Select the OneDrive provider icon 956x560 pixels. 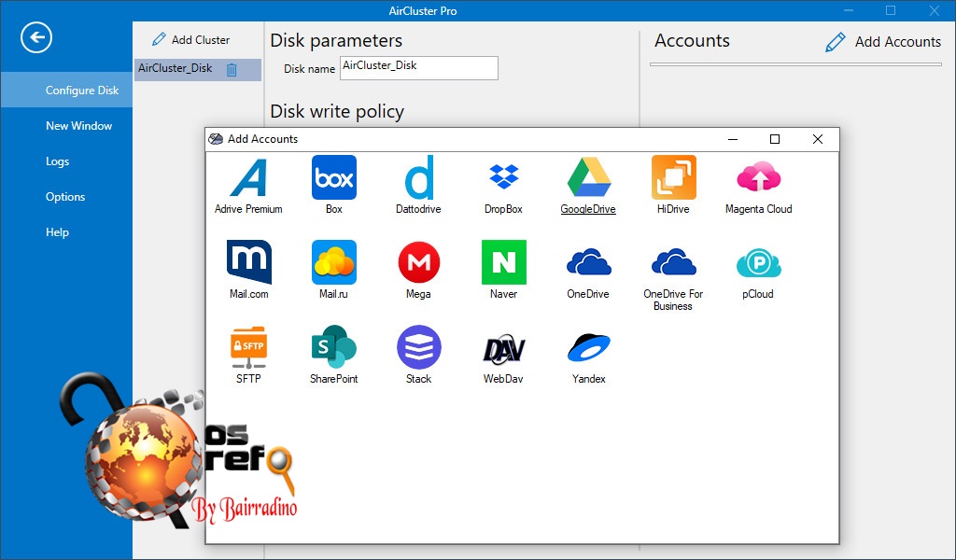(588, 262)
